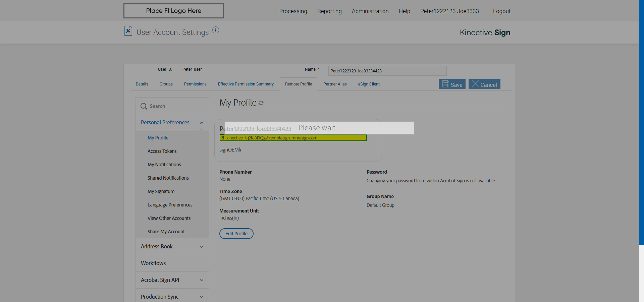Select the Remote Profile tab

pos(299,84)
